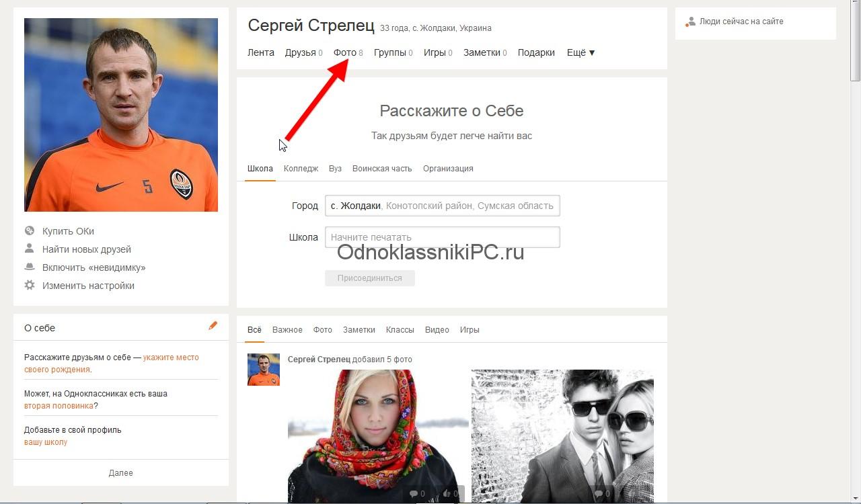
Task: Open the Фото profile tab
Action: pos(348,52)
